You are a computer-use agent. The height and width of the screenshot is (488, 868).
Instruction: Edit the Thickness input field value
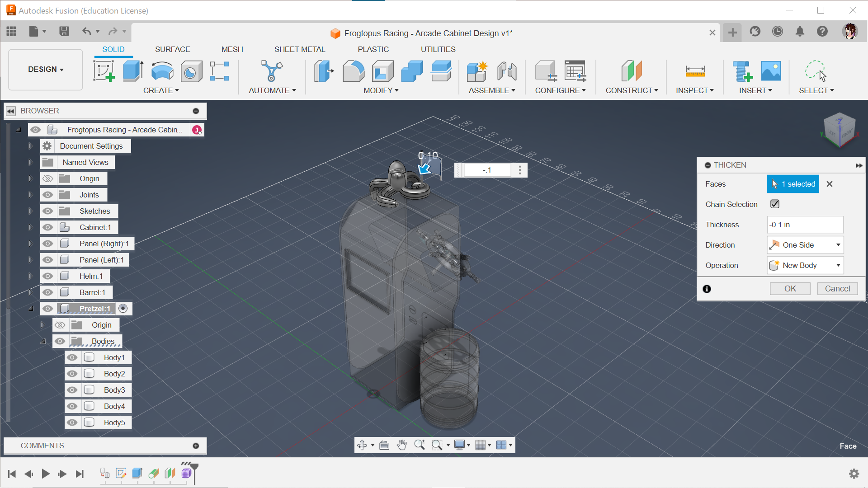click(805, 225)
